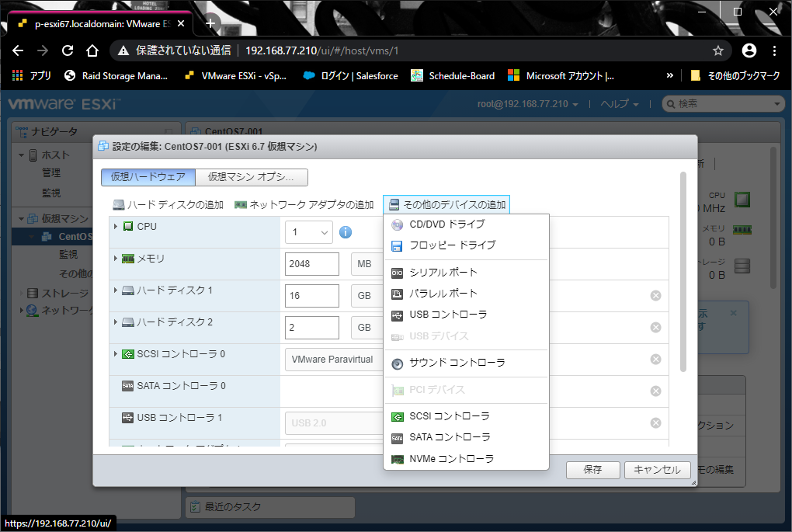Add a SATA コントローラ from the menu

coord(466,437)
